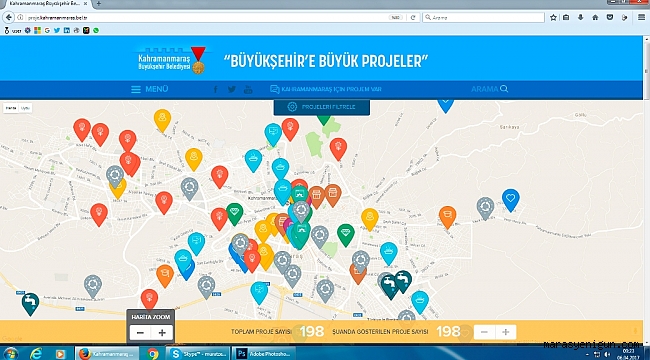Visit the Twitter page from the site header

click(232, 89)
